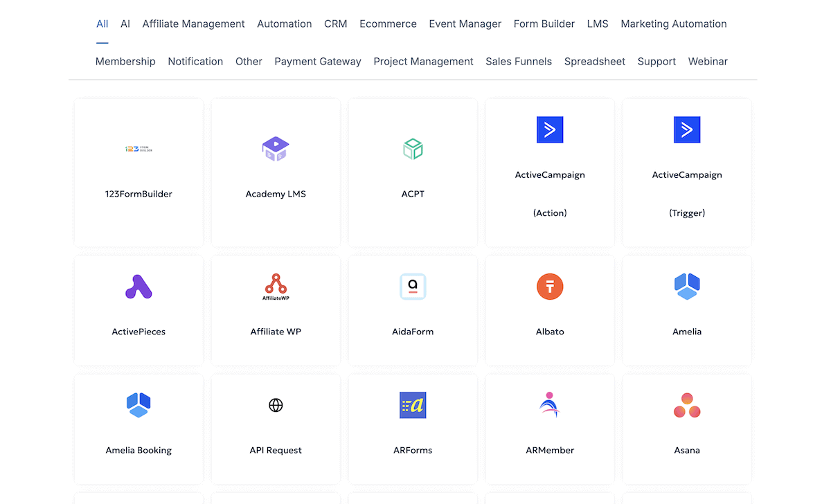Select the Ecommerce category

pos(388,24)
